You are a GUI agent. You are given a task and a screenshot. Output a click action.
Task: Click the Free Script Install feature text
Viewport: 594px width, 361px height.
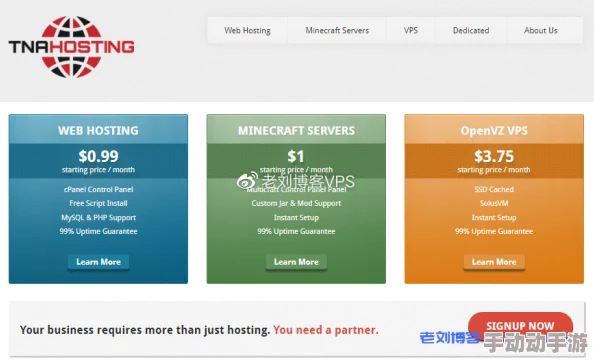98,203
